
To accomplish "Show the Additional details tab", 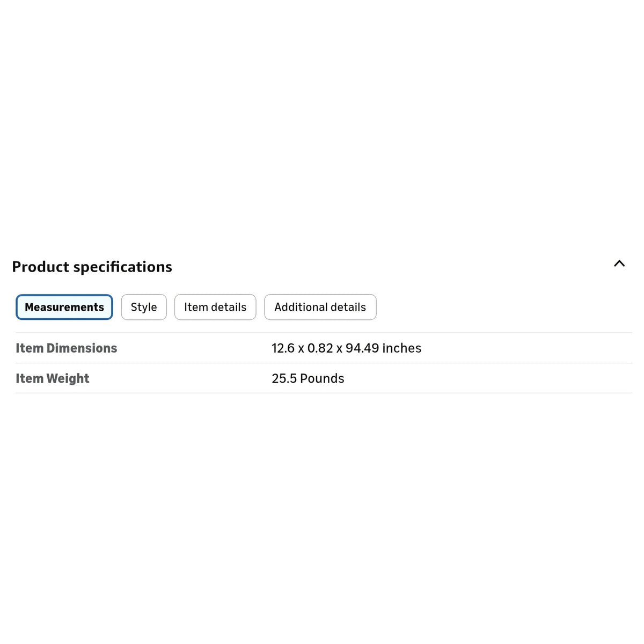I will pos(320,307).
